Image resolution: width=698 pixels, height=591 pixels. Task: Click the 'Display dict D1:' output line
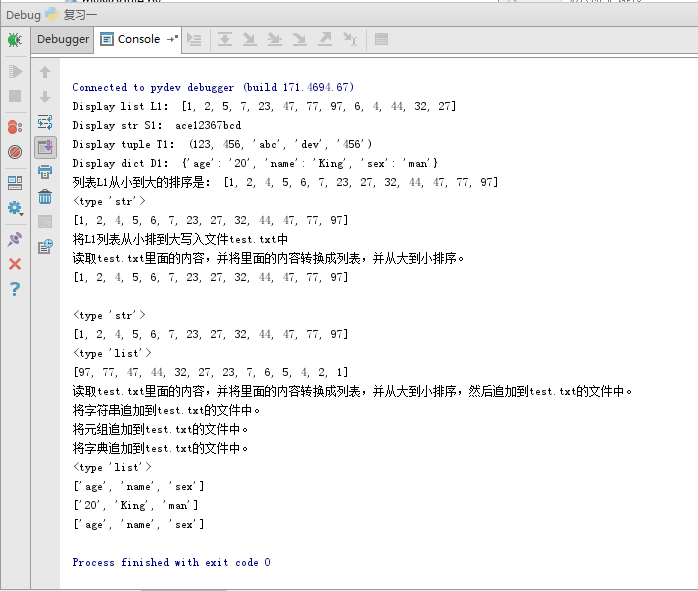[x=255, y=163]
